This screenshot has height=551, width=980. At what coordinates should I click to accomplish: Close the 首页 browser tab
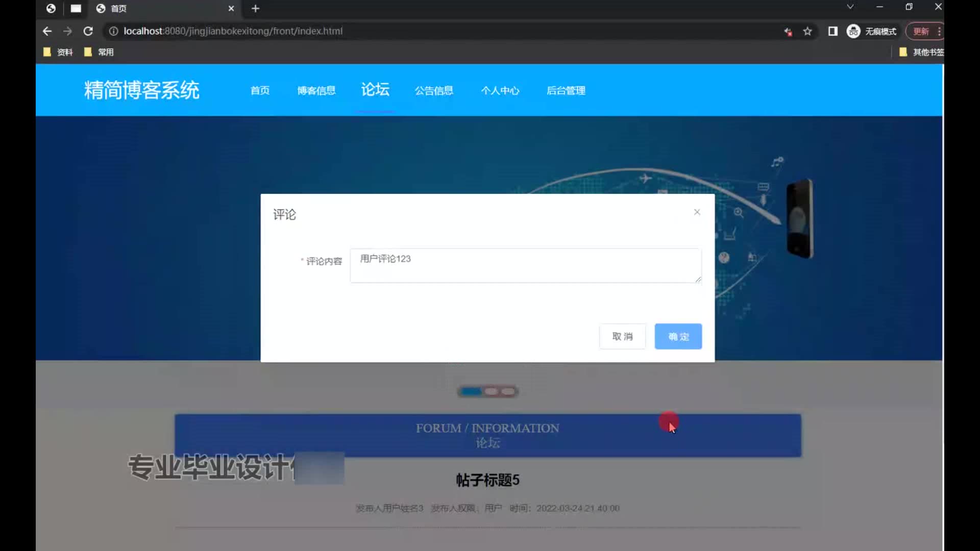point(231,9)
